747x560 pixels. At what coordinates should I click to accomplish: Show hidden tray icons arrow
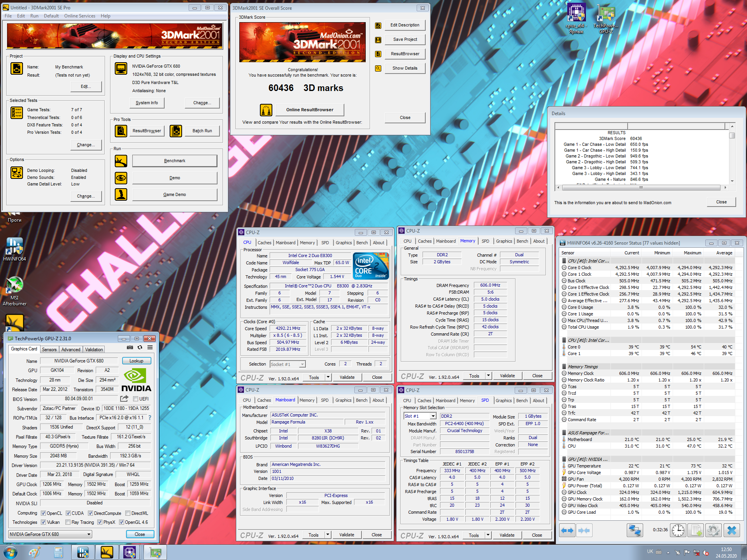pyautogui.click(x=668, y=553)
